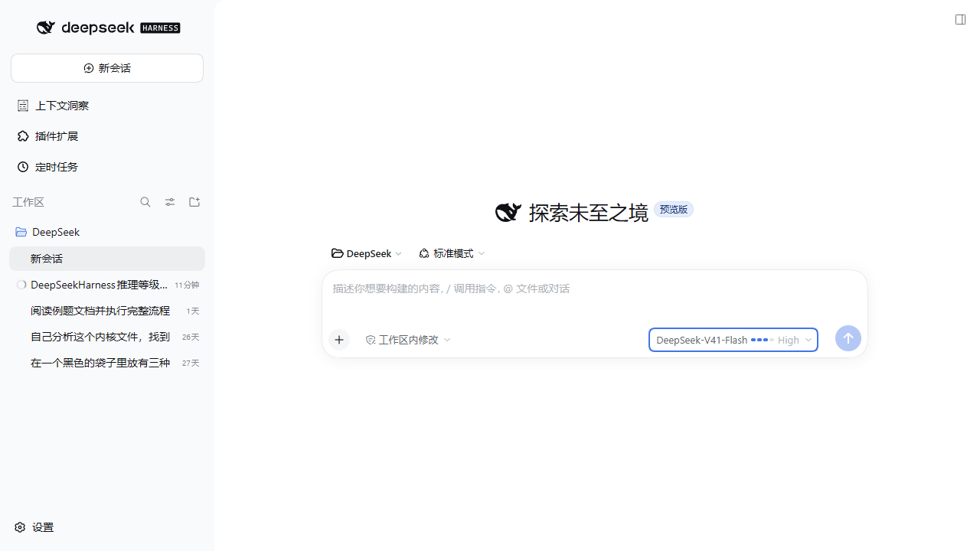This screenshot has width=980, height=551.
Task: Open the 在一个黑色的袋子里放有三种 conversation
Action: point(107,363)
